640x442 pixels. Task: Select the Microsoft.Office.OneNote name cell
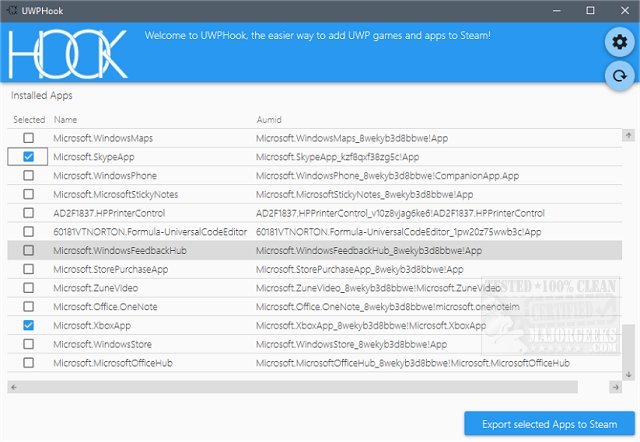coord(105,307)
